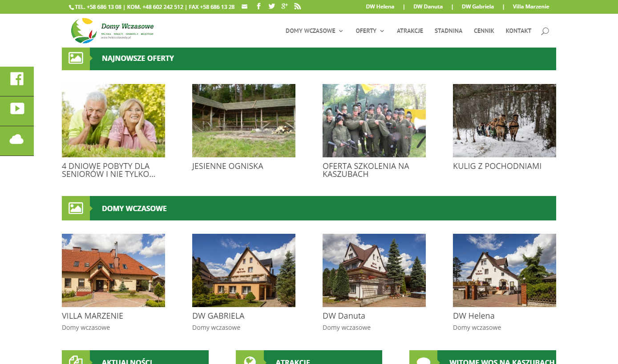Viewport: 618px width, 364px height.
Task: Click the cloud weather sidebar icon
Action: coord(17,140)
